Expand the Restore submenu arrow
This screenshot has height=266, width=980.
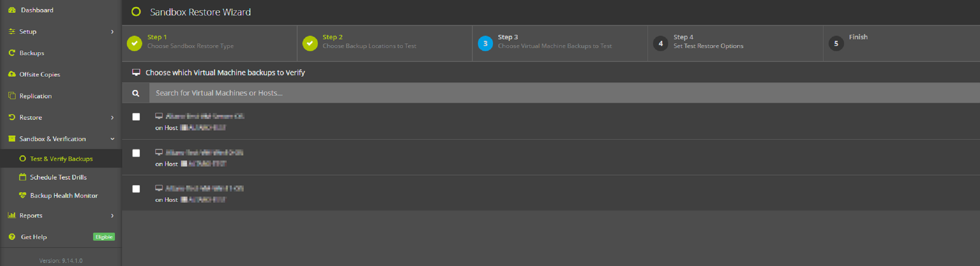coord(112,118)
